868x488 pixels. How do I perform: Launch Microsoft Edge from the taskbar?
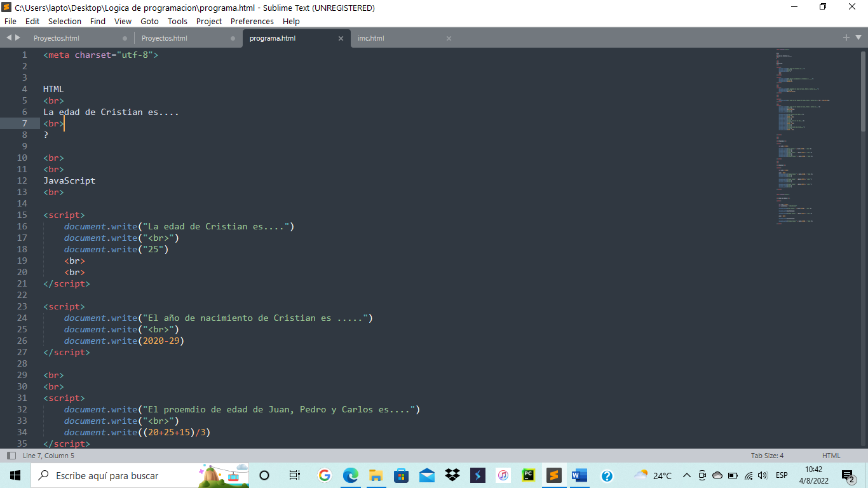(x=350, y=475)
